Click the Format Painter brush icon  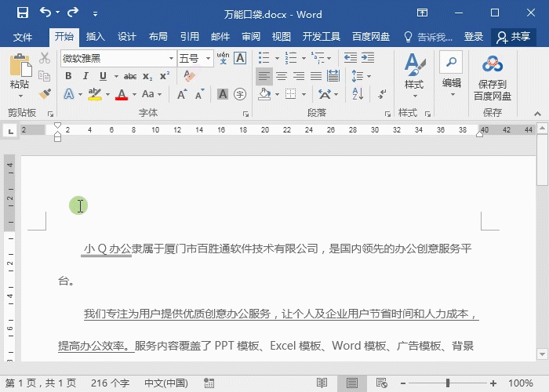[45, 94]
